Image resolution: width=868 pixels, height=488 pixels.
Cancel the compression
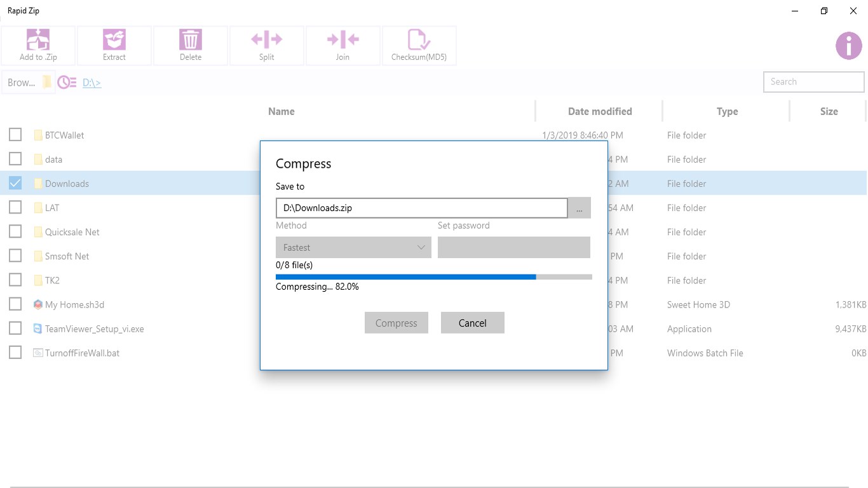[473, 323]
